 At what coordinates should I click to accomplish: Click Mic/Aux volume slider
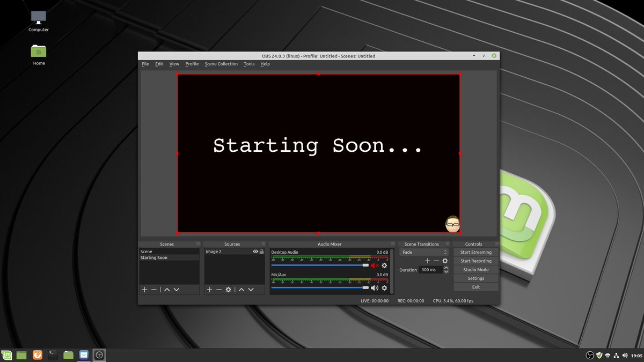point(320,287)
